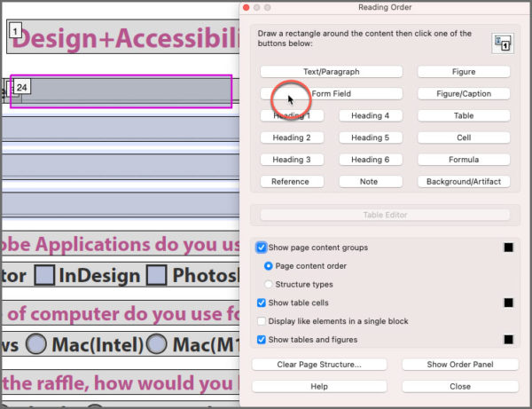532x409 pixels.
Task: Check the Photoshop checkbox in the form
Action: pyautogui.click(x=156, y=275)
